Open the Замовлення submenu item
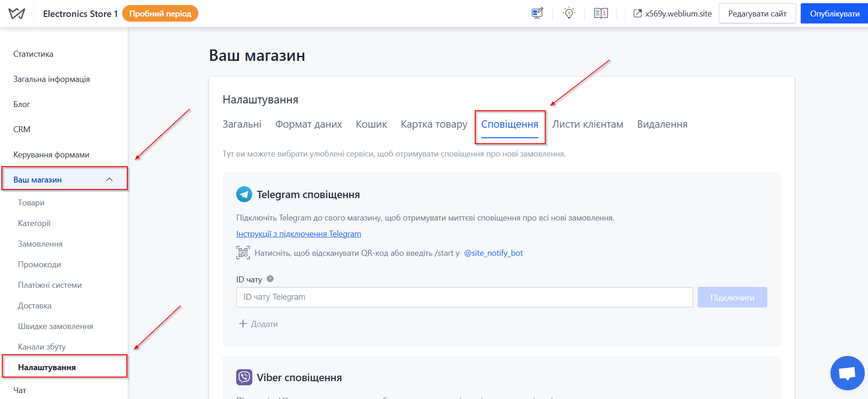Image resolution: width=868 pixels, height=399 pixels. click(40, 244)
